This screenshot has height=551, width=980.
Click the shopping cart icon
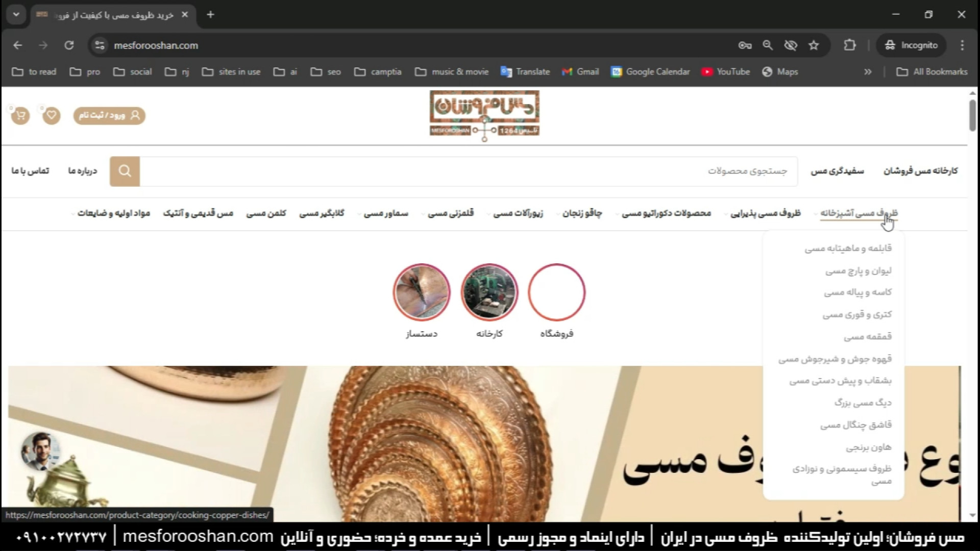pyautogui.click(x=20, y=116)
